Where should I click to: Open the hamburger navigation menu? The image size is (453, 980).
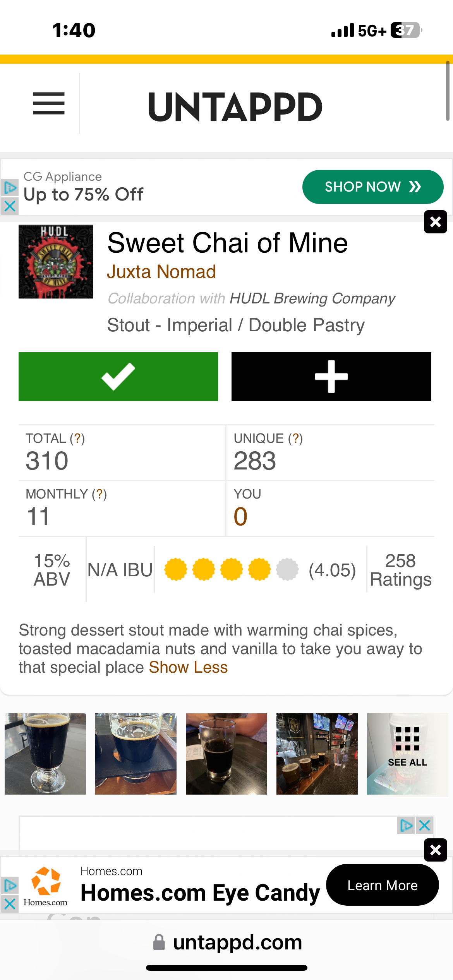[49, 103]
